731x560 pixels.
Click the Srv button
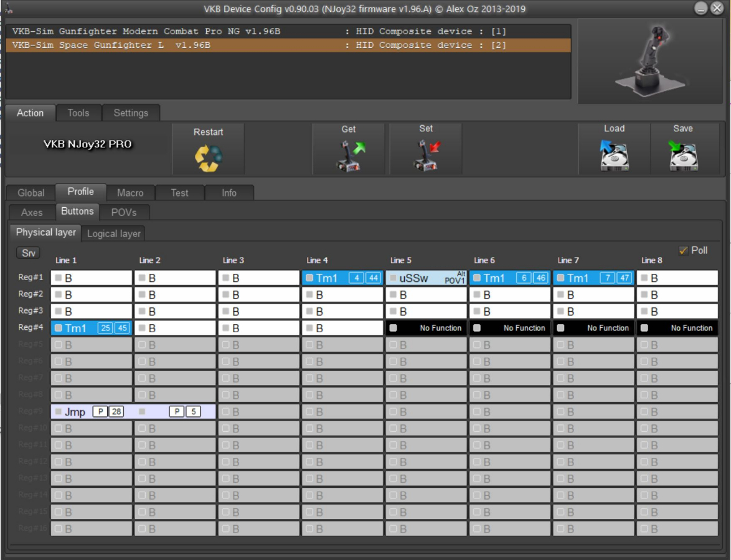(29, 253)
